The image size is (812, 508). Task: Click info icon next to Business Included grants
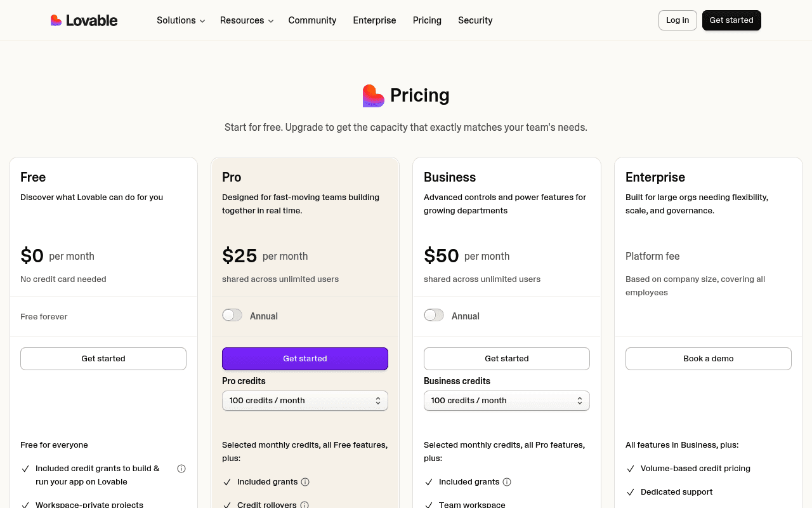[507, 482]
